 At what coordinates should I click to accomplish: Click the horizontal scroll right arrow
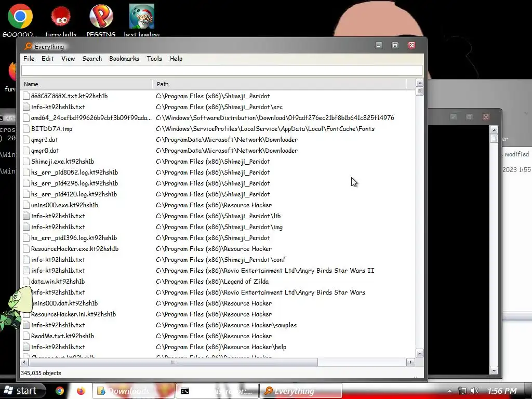(x=410, y=362)
